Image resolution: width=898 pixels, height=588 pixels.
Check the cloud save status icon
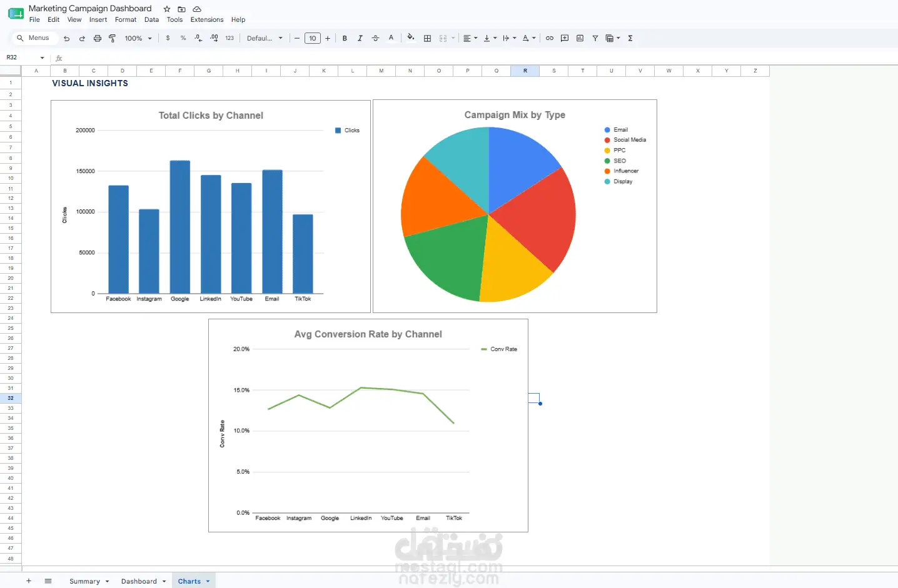click(197, 9)
